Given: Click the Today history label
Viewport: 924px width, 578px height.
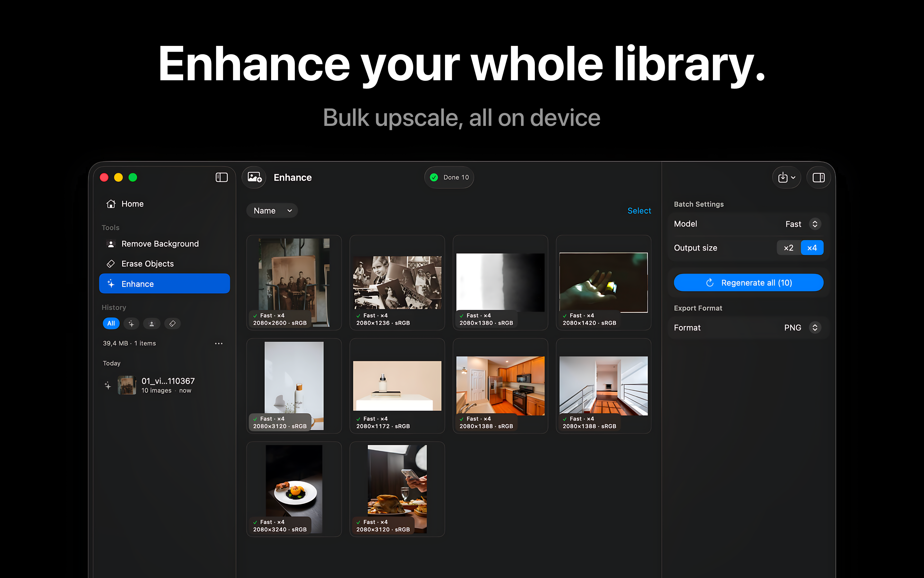Looking at the screenshot, I should (112, 363).
